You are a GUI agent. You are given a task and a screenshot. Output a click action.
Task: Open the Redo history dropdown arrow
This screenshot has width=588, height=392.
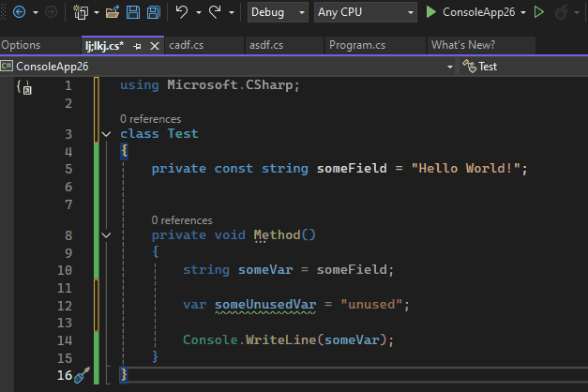[232, 12]
